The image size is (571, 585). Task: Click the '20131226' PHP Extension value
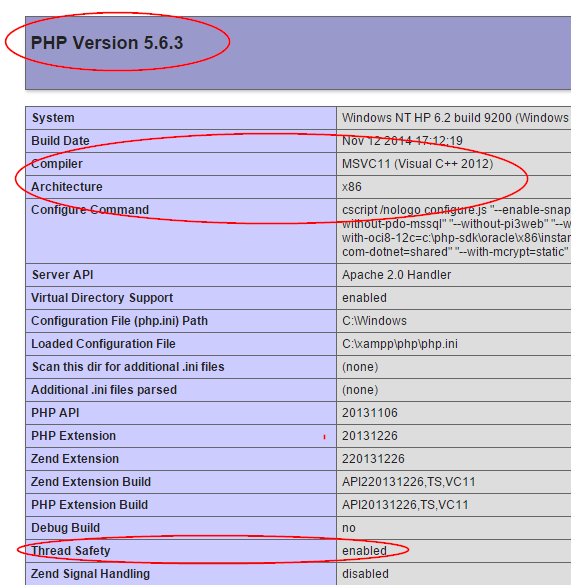click(370, 436)
